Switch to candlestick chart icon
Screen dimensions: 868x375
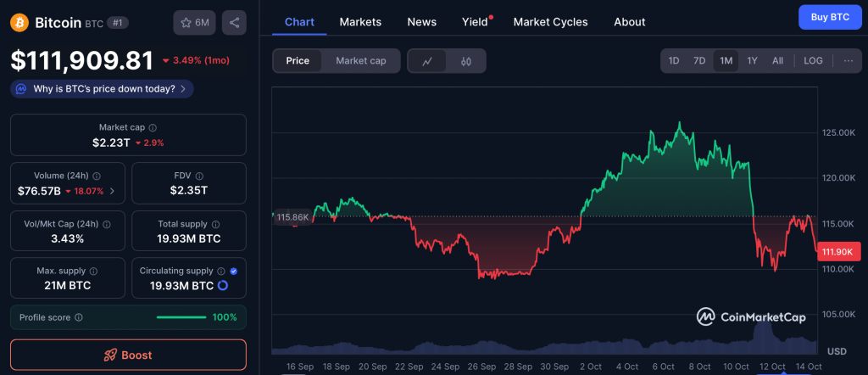[465, 61]
